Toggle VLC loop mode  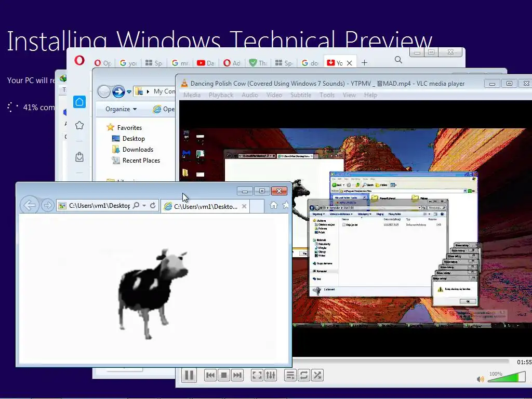pyautogui.click(x=303, y=375)
